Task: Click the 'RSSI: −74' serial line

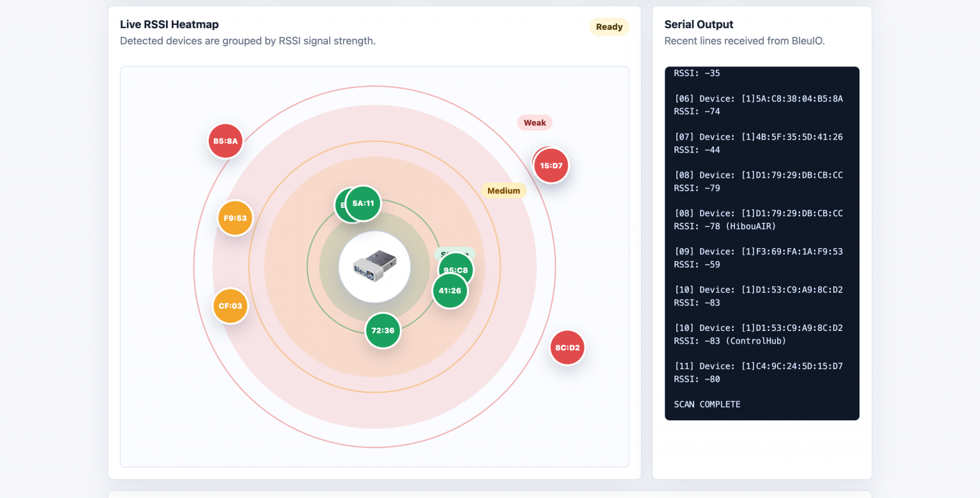Action: 697,112
